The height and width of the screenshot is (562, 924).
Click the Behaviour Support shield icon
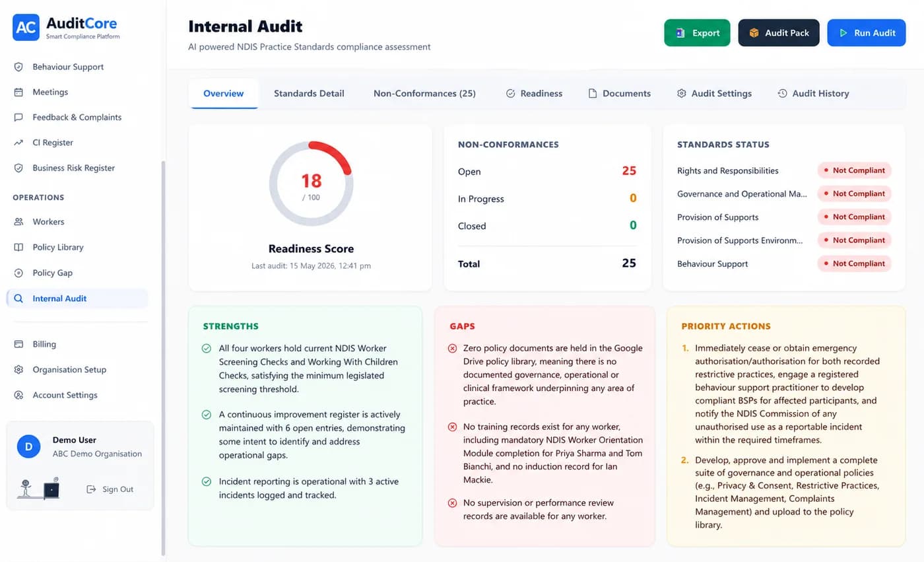[18, 67]
